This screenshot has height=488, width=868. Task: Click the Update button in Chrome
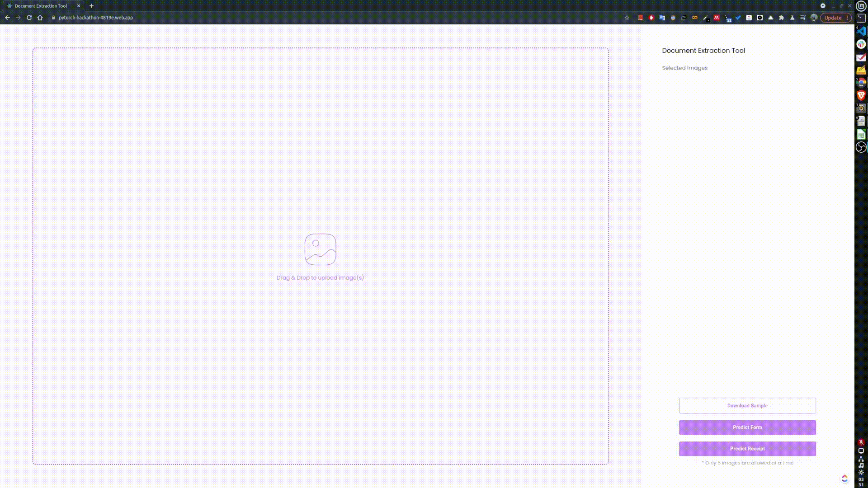832,18
